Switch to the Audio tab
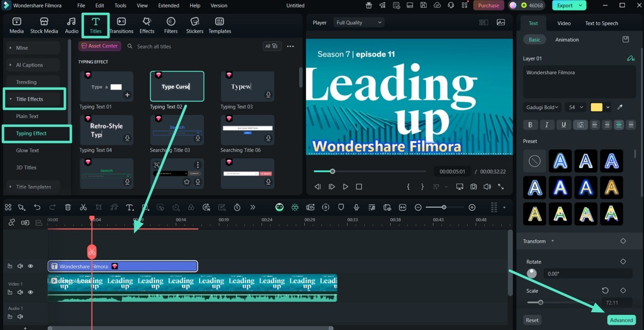644x330 pixels. click(72, 25)
